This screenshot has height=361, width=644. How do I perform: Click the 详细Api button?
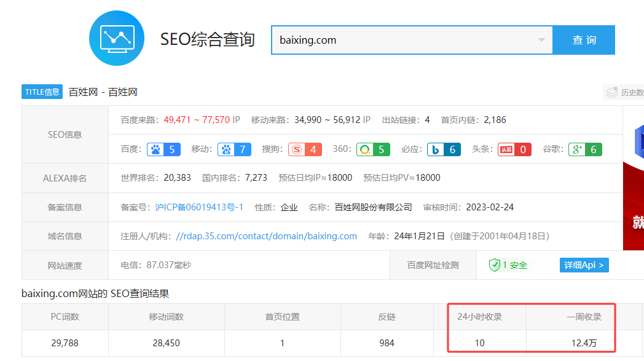(x=584, y=265)
